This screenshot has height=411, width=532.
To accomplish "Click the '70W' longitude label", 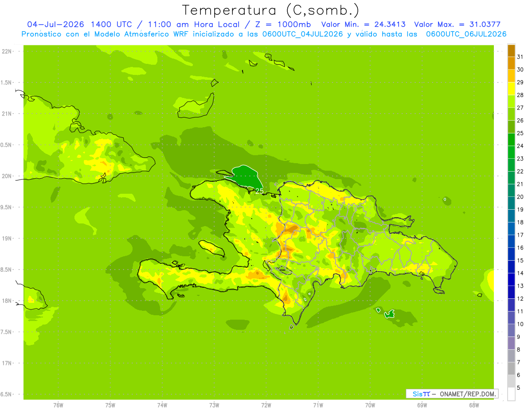I will click(x=370, y=405).
